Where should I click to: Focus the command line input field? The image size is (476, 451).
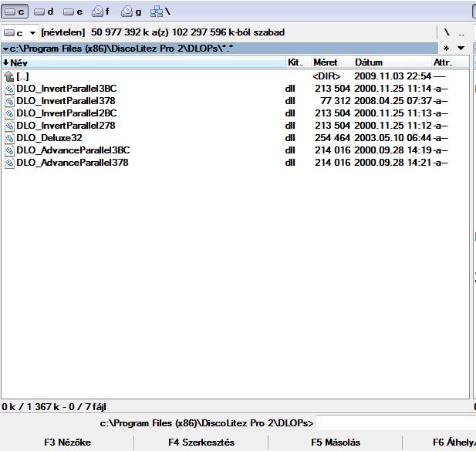[396, 423]
